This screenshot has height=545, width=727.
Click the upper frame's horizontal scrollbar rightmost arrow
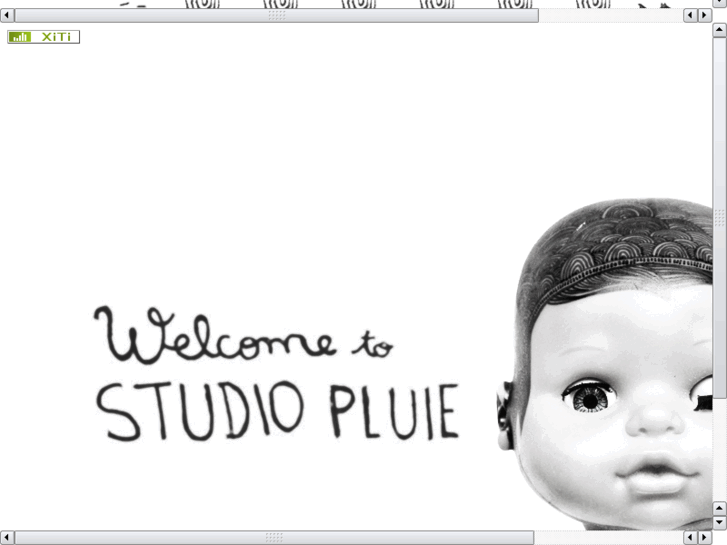tap(705, 15)
